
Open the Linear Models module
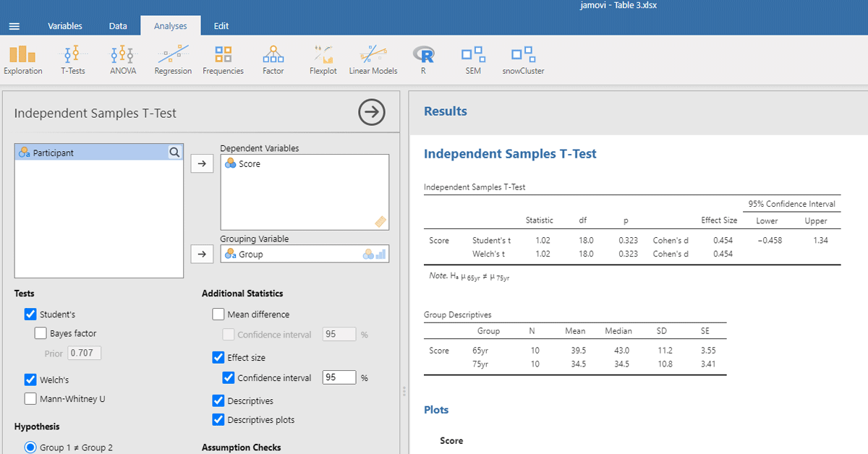(373, 59)
